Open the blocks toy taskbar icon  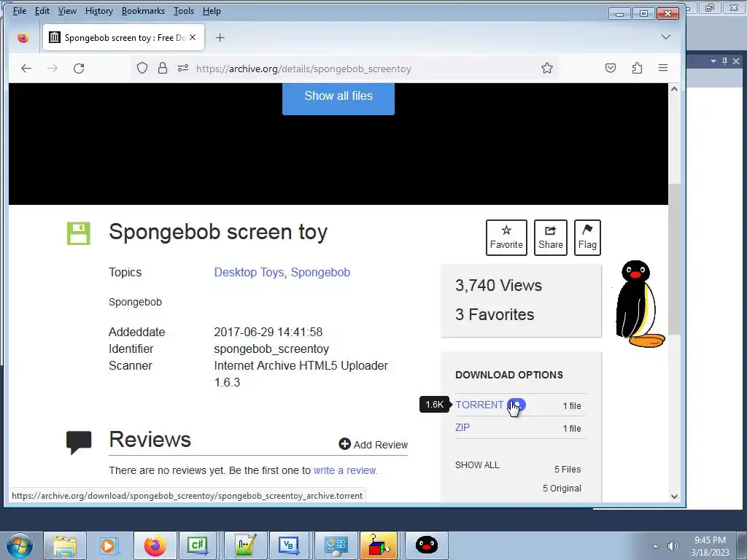click(x=379, y=545)
